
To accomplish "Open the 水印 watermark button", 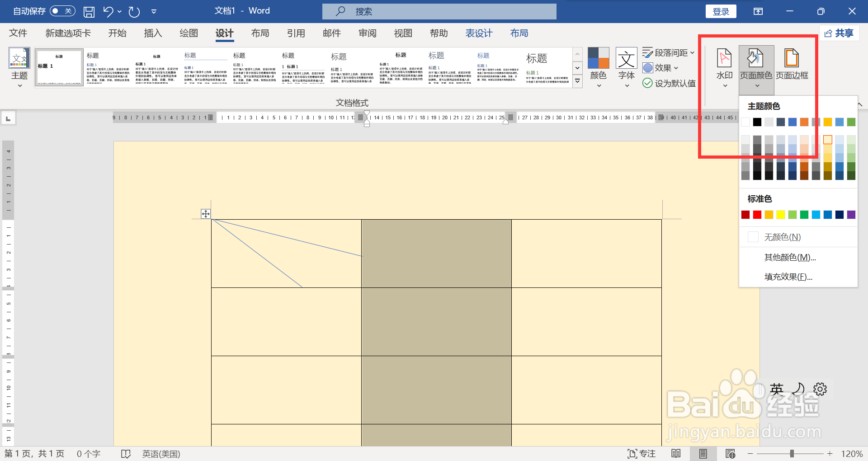I will (x=724, y=67).
